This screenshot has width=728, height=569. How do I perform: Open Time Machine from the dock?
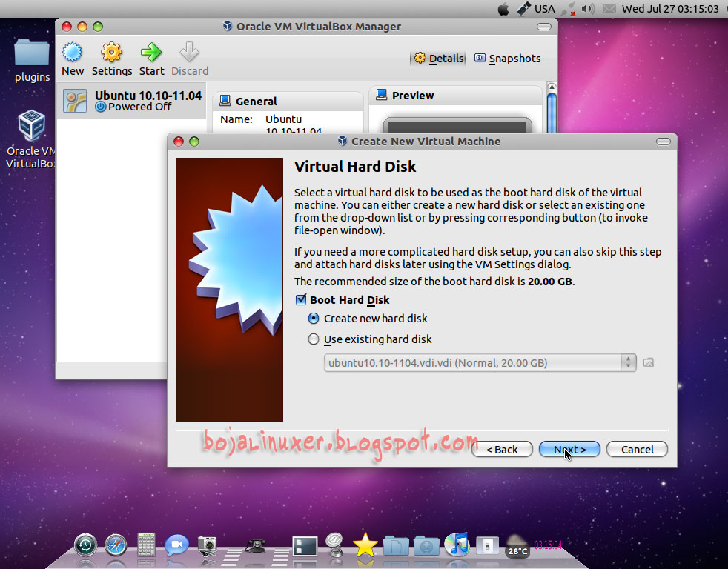[85, 545]
